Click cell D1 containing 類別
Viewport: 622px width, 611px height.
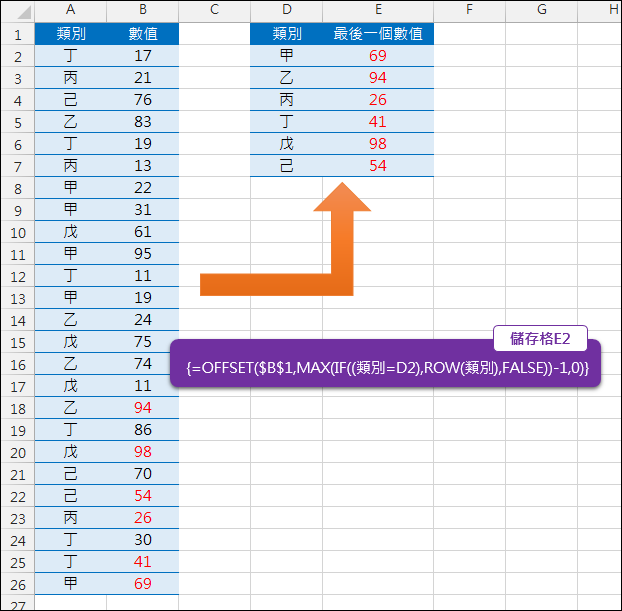[286, 34]
